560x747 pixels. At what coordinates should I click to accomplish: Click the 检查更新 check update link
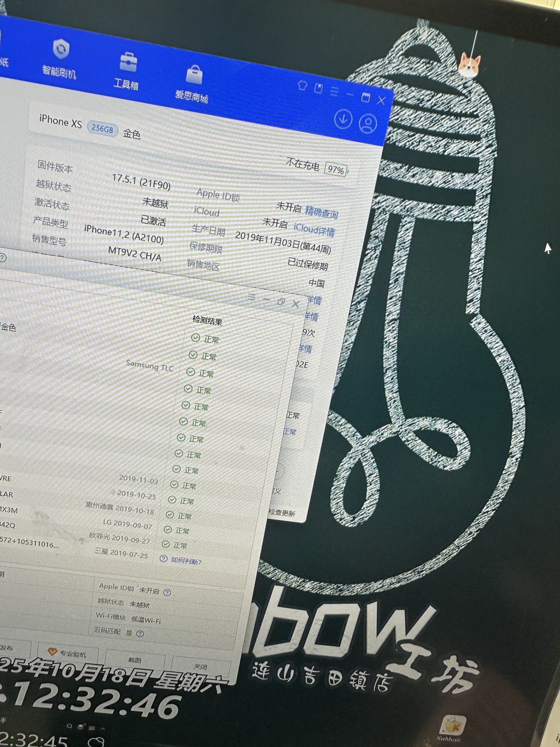282,513
